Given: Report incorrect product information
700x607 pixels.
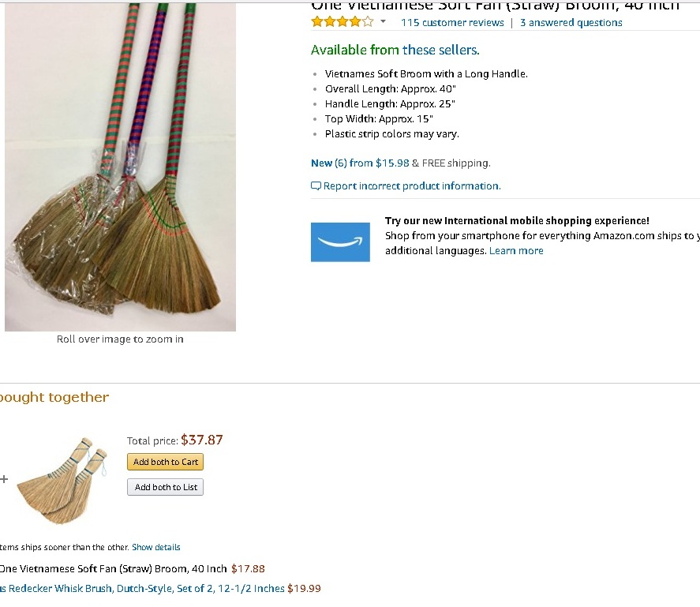Looking at the screenshot, I should [412, 185].
